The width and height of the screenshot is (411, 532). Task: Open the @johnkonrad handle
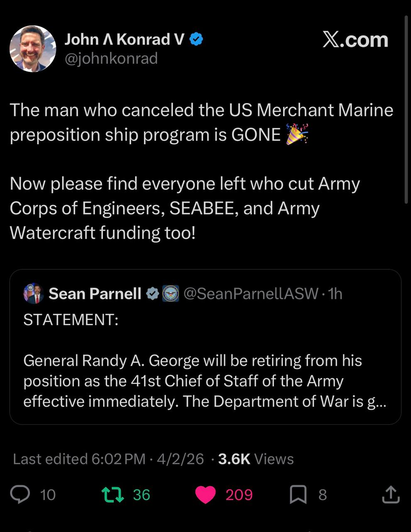pos(111,59)
